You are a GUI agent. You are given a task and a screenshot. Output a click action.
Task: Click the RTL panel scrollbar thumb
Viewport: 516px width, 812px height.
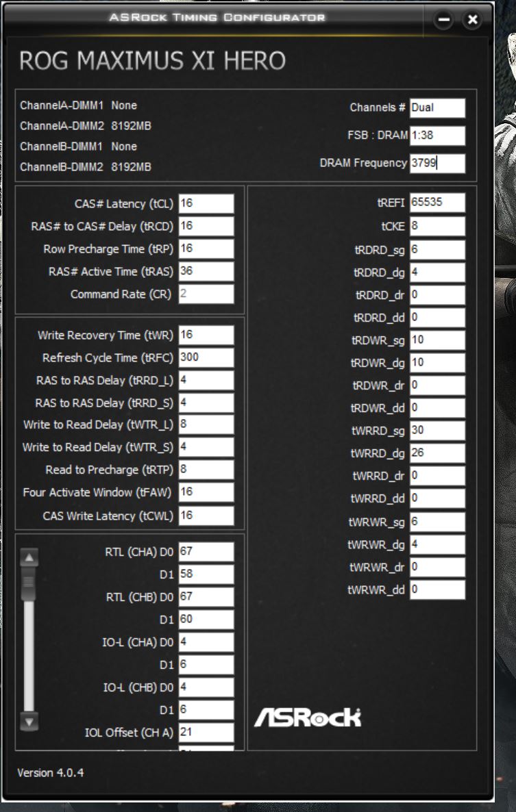[x=29, y=583]
